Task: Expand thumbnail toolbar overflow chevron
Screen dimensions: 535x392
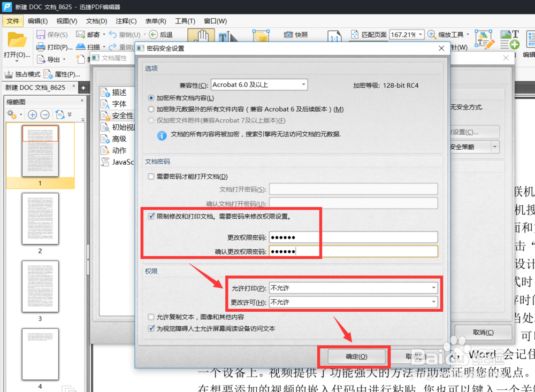Action: pyautogui.click(x=70, y=114)
